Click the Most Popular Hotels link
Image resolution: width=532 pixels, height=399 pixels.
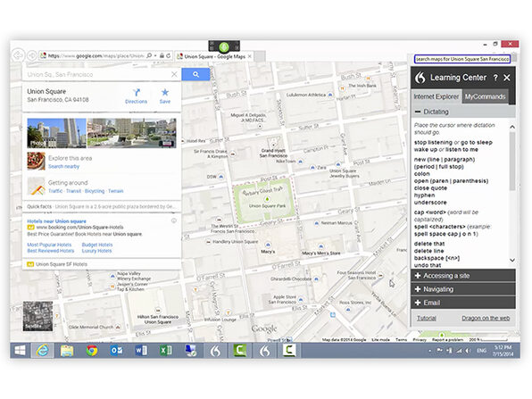click(49, 245)
